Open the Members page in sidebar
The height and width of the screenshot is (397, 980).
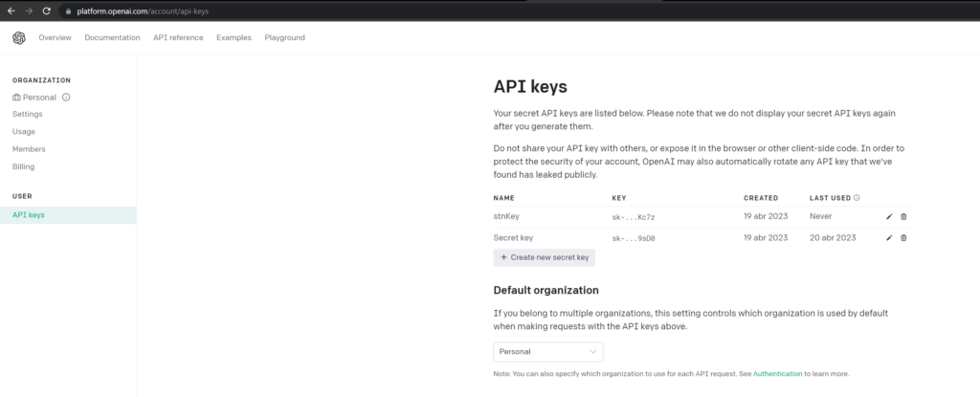29,149
